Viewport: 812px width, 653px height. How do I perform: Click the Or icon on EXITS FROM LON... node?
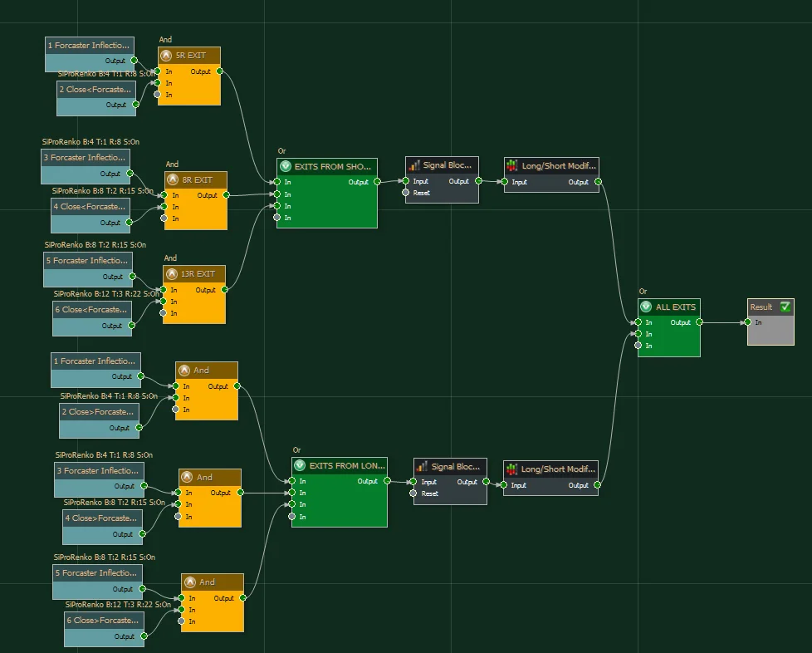pos(300,465)
